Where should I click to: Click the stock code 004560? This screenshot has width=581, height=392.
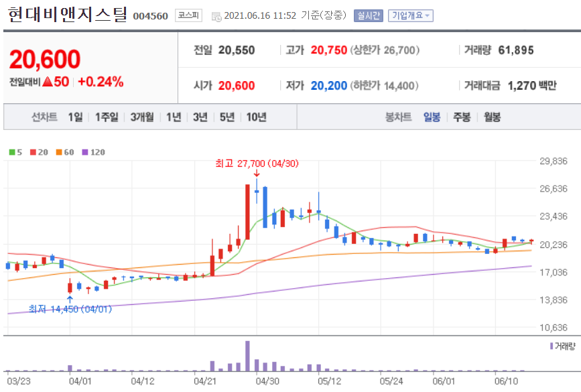(150, 16)
